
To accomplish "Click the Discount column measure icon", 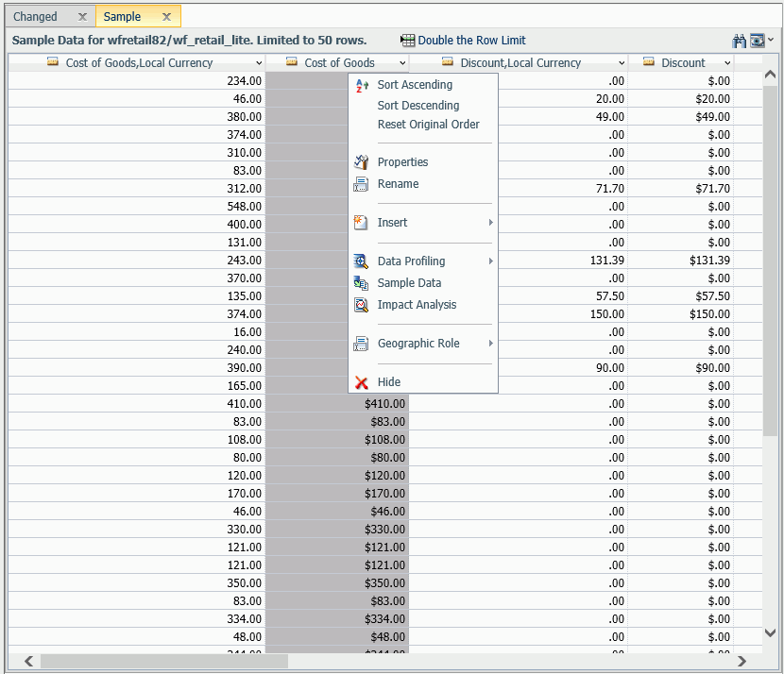I will coord(649,62).
